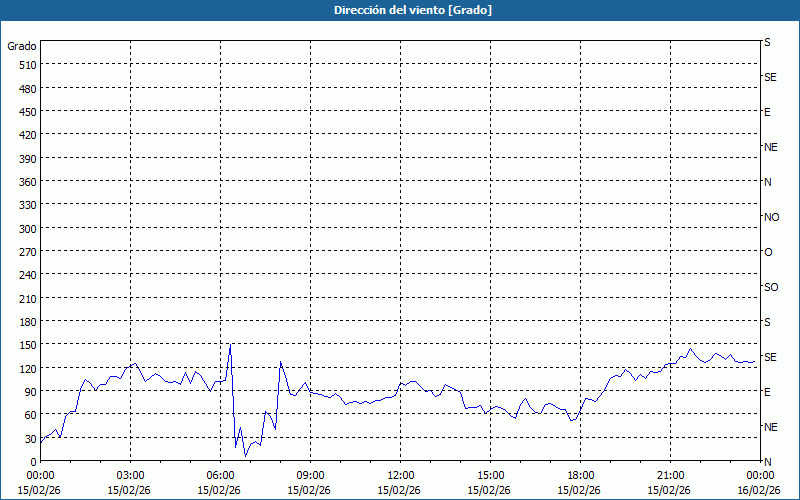Select the 06:00 time label on x-axis
The image size is (800, 500).
pyautogui.click(x=220, y=475)
